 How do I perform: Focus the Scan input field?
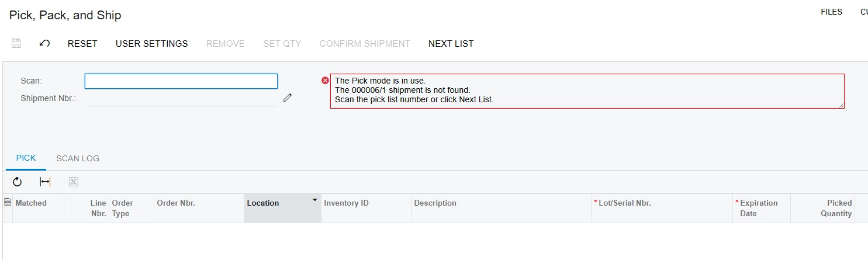pyautogui.click(x=181, y=81)
